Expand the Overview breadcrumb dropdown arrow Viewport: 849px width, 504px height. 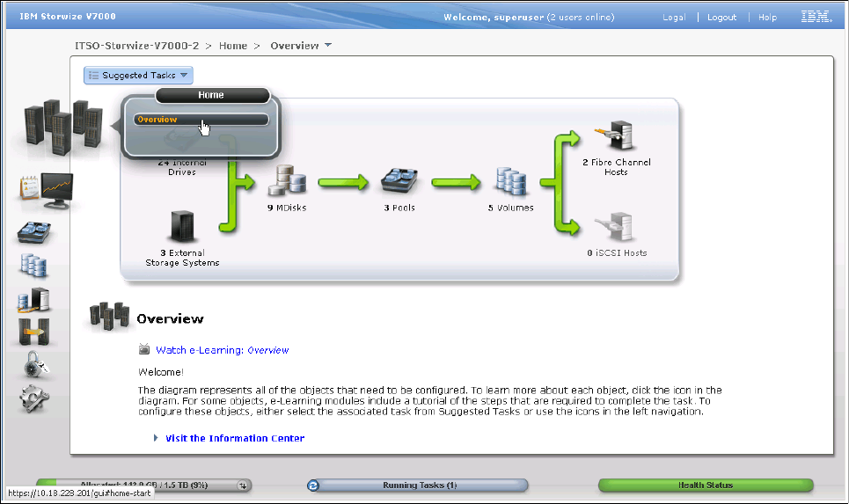point(328,45)
